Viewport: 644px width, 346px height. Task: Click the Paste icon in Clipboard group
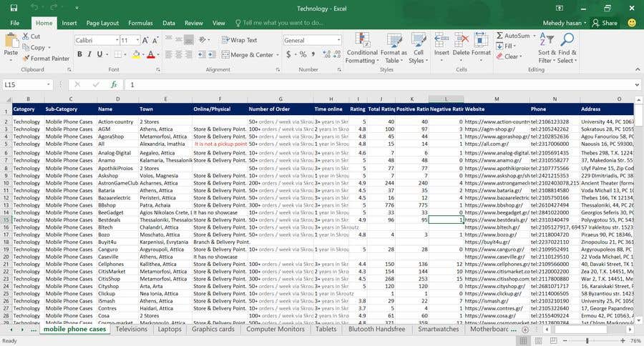pos(11,43)
